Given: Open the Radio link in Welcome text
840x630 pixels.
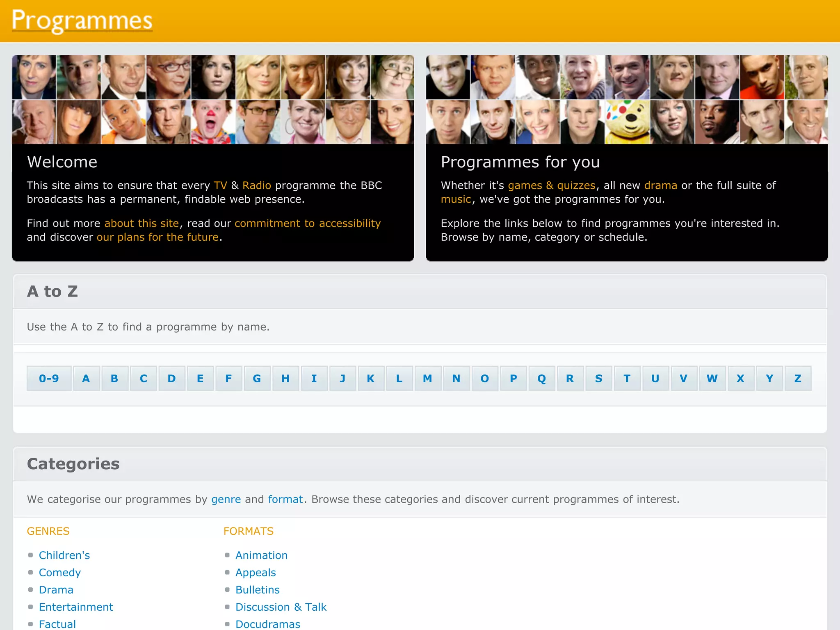Looking at the screenshot, I should tap(257, 185).
